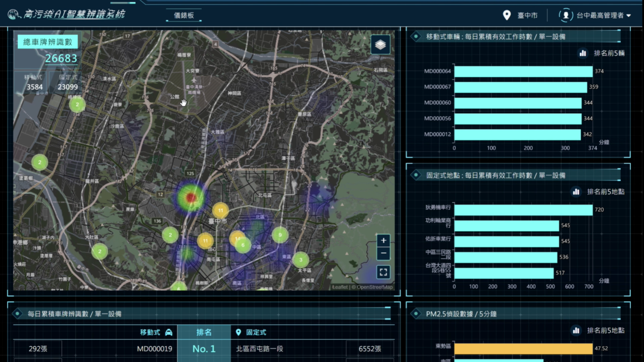Zoom in the map with plus button
Image resolution: width=644 pixels, height=362 pixels.
383,241
